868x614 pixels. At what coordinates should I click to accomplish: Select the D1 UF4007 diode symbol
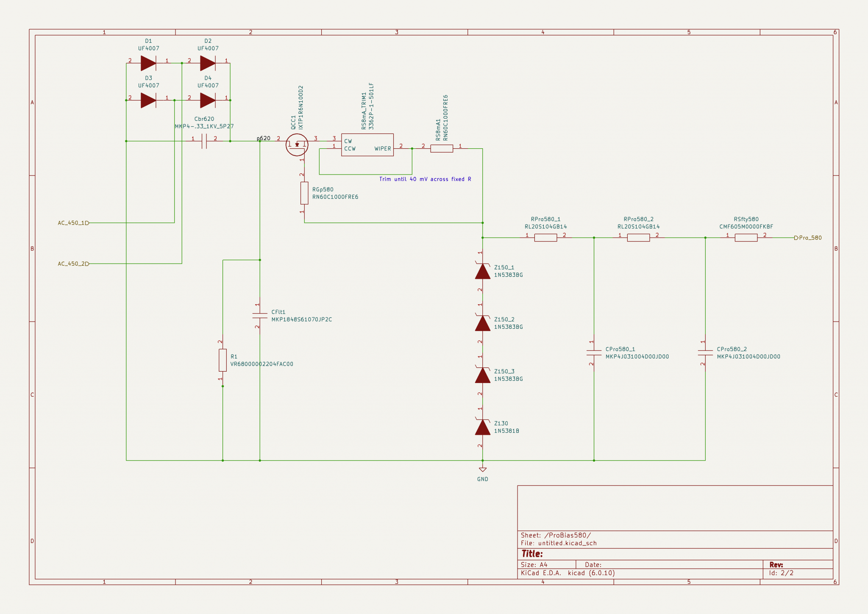pos(148,63)
